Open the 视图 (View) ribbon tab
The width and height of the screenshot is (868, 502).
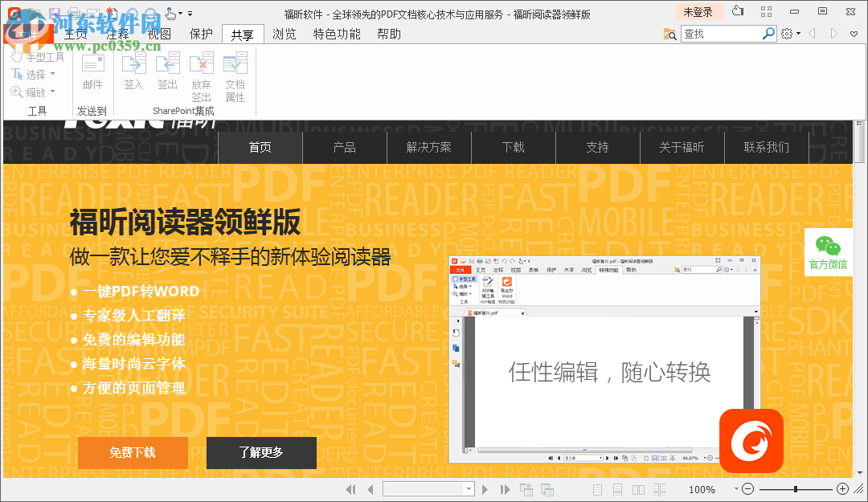[158, 34]
